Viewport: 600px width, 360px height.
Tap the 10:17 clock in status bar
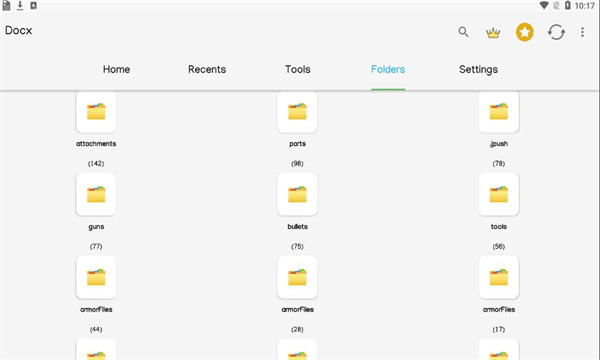[585, 6]
